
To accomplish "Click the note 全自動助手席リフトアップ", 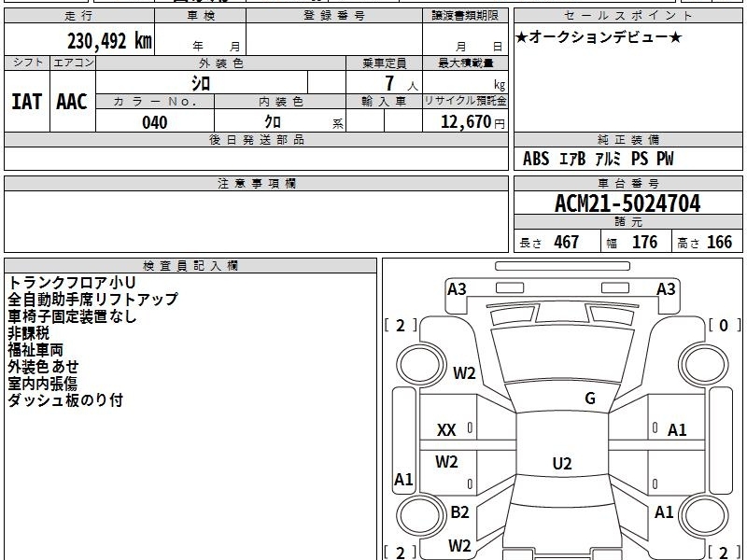I will 92,299.
